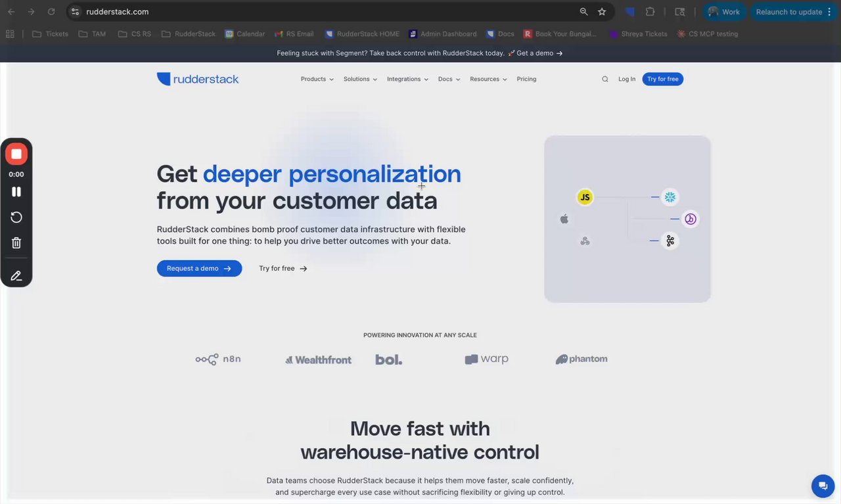Click the n8n logo
This screenshot has height=504, width=841.
[218, 359]
